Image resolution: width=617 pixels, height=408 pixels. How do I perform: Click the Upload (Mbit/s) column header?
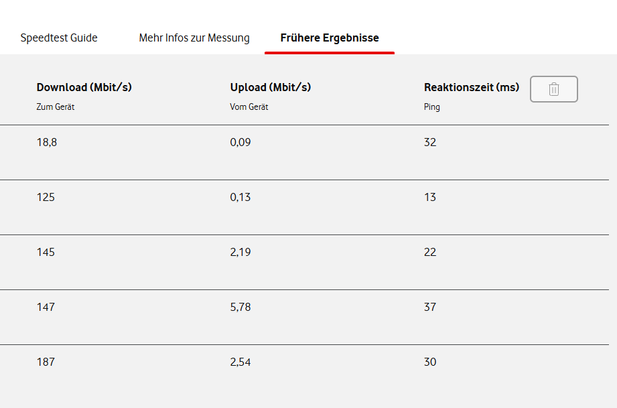point(271,87)
